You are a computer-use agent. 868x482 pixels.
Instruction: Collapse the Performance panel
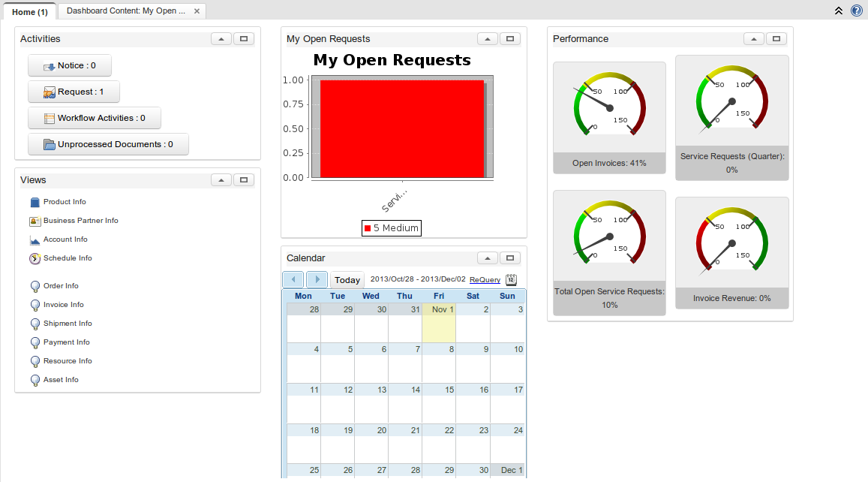pyautogui.click(x=753, y=38)
